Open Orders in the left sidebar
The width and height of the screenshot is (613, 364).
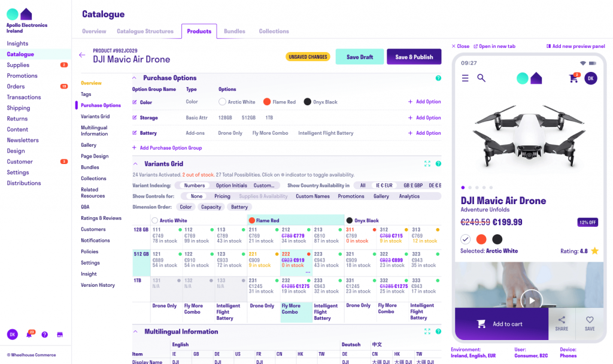pos(16,86)
